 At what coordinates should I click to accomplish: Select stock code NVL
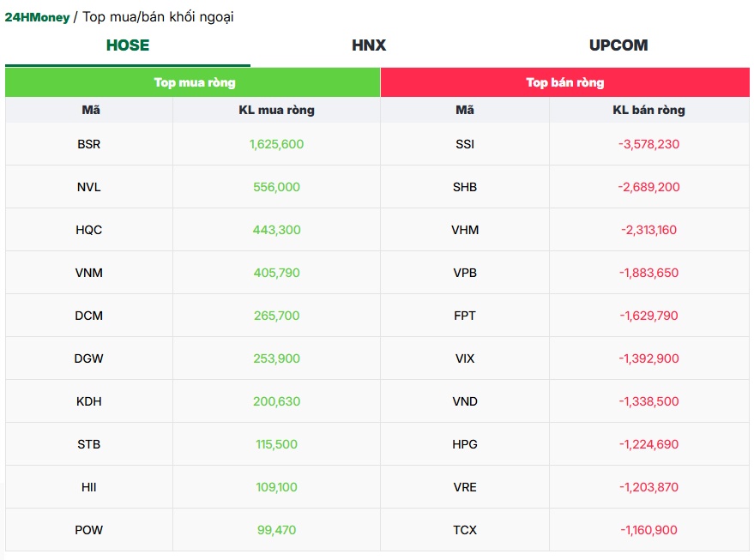[89, 187]
